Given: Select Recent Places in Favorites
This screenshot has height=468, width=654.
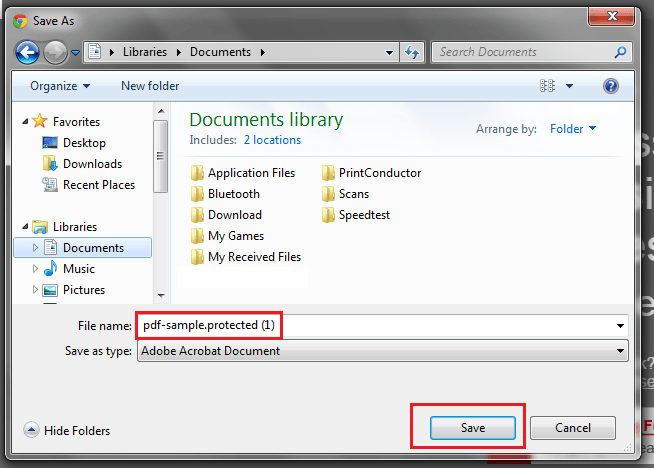Looking at the screenshot, I should (x=98, y=185).
